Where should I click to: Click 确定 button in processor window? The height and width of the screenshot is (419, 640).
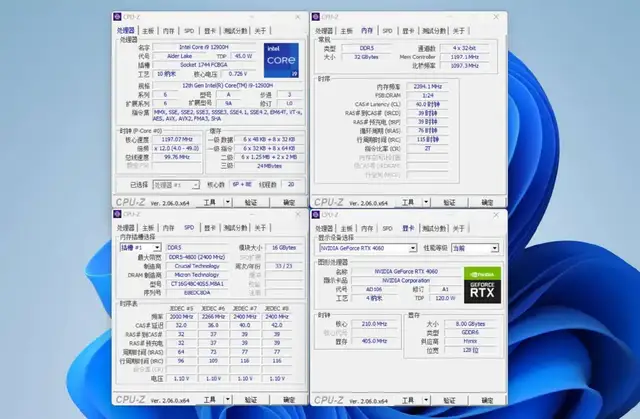tap(289, 202)
